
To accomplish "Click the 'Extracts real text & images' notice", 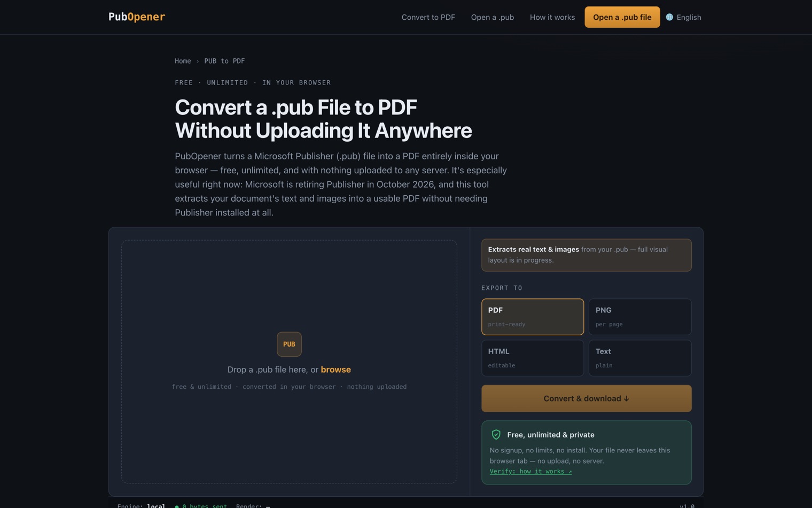I will point(587,255).
